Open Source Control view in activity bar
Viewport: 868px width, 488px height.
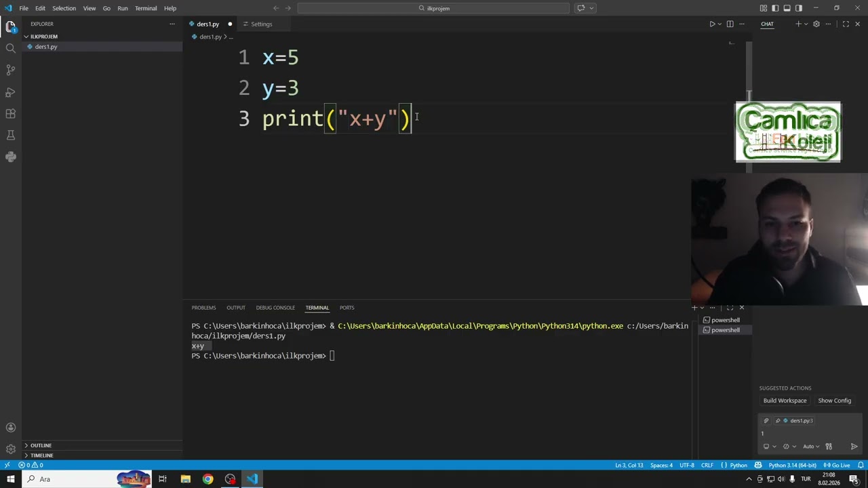(11, 70)
